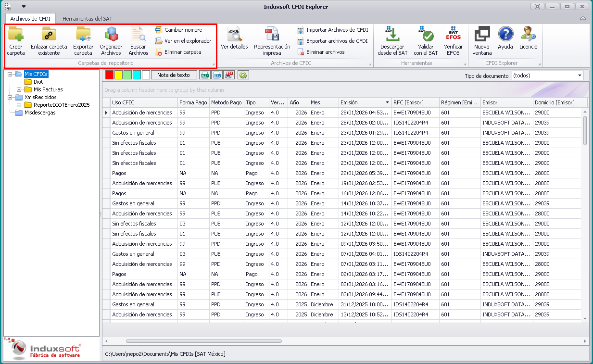Open Enlazar carpeta existente tool
The image size is (593, 364).
(x=49, y=36)
